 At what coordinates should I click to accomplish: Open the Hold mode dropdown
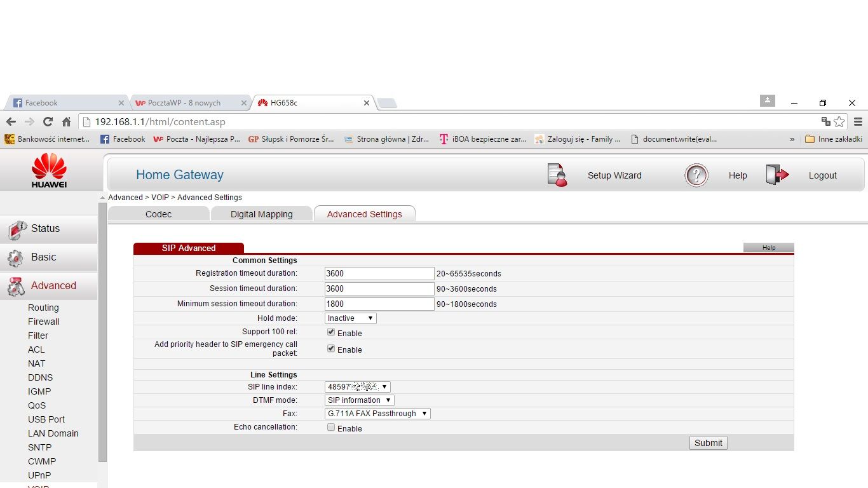pyautogui.click(x=350, y=318)
